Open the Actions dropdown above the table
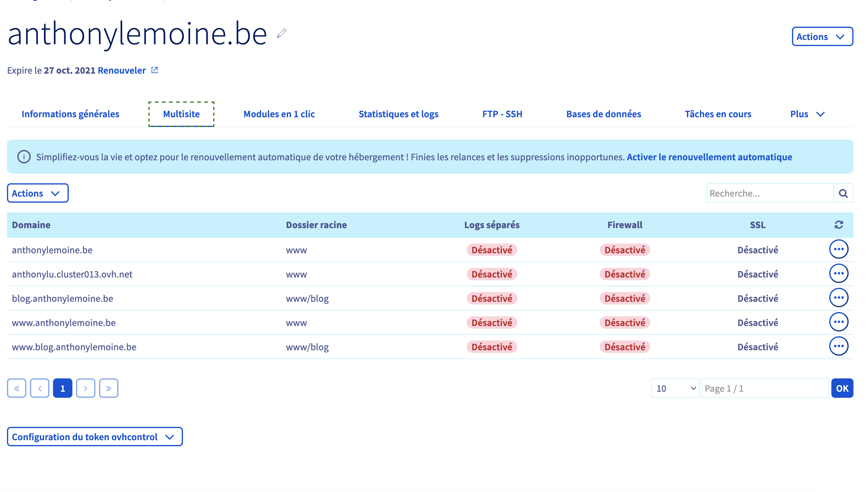 point(38,193)
